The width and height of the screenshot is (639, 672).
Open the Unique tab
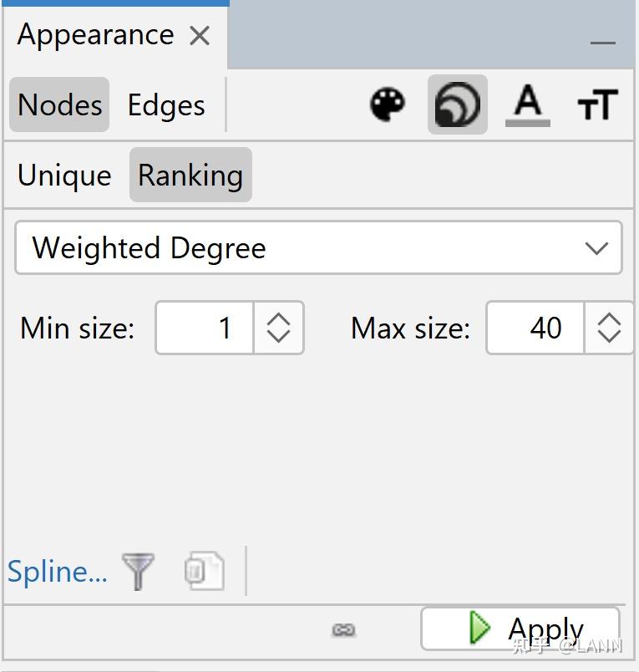tap(64, 176)
